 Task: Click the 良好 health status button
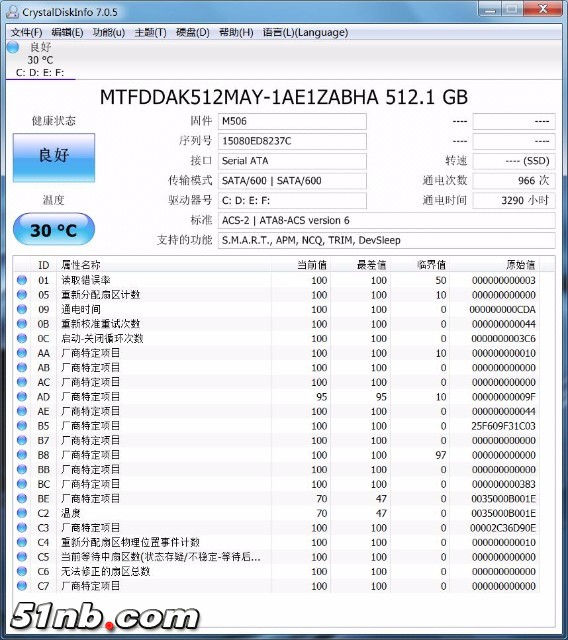click(54, 157)
